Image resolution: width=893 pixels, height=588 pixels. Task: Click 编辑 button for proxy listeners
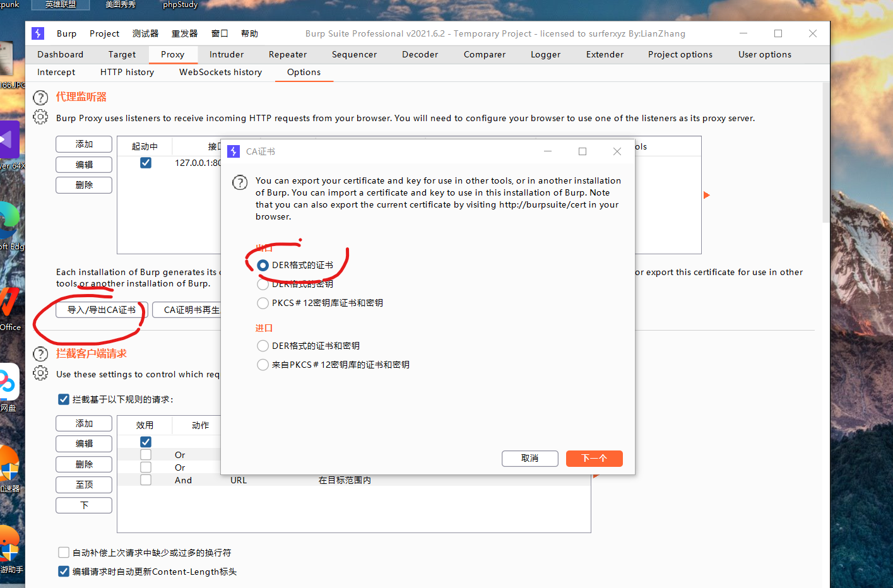pos(84,165)
